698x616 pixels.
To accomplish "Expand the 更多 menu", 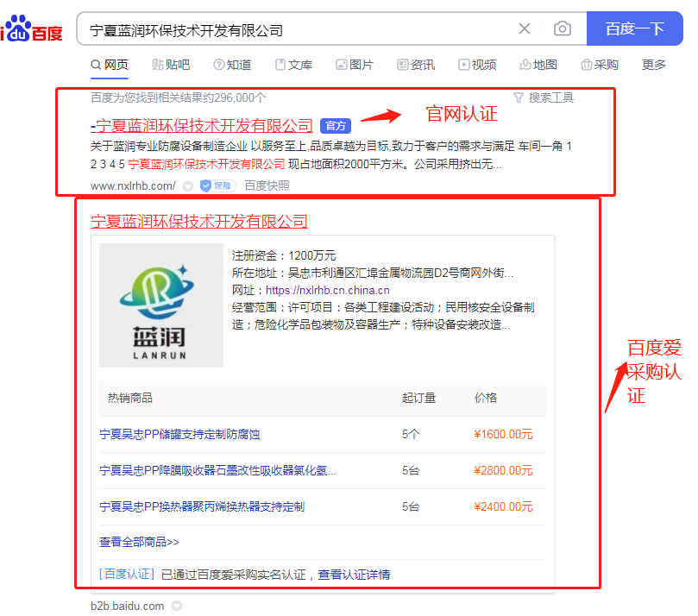I will 653,65.
